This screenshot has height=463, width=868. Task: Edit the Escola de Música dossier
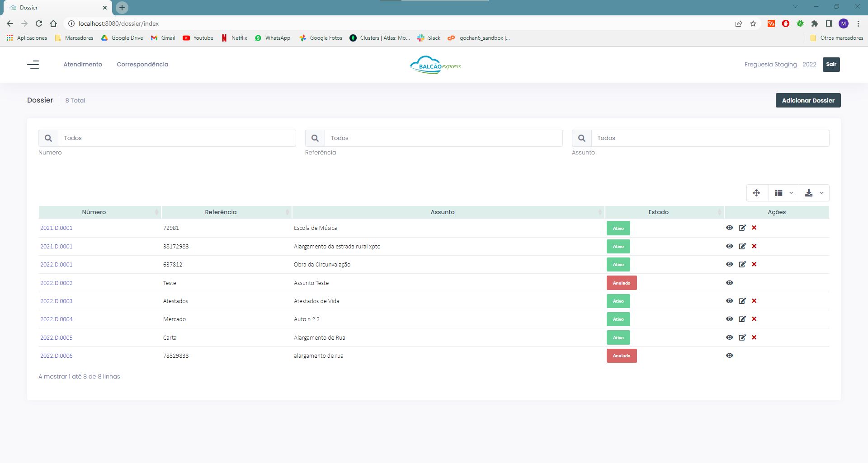[x=742, y=228]
